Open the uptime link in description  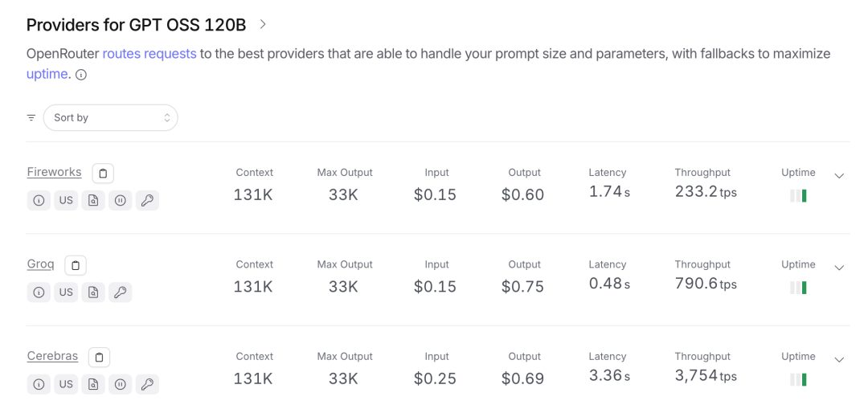pos(47,74)
